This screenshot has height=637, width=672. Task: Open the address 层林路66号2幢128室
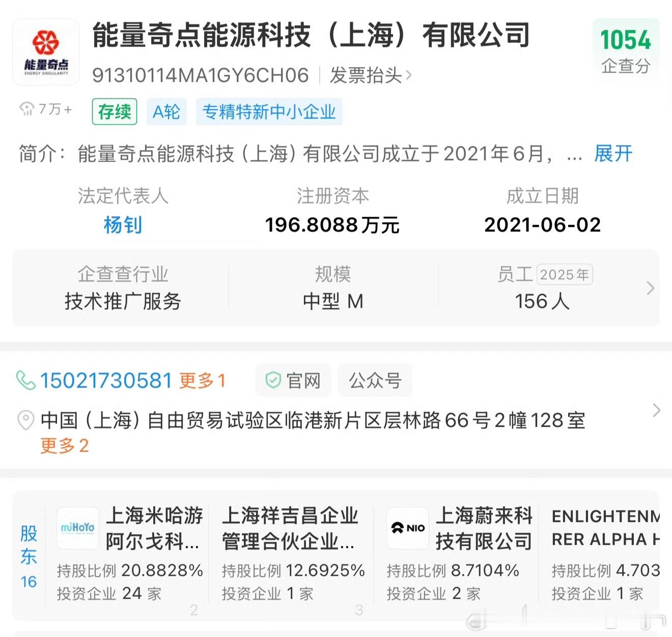313,420
